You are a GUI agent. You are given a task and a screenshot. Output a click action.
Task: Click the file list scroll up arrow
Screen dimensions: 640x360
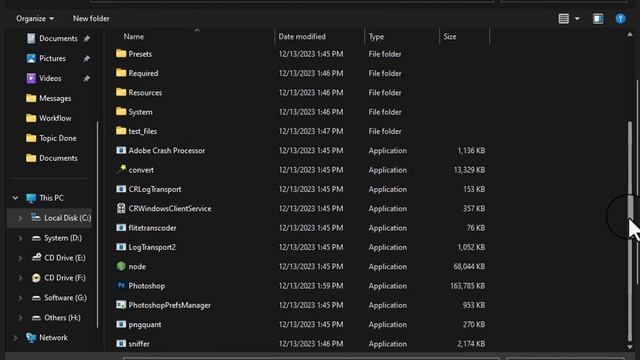click(630, 35)
